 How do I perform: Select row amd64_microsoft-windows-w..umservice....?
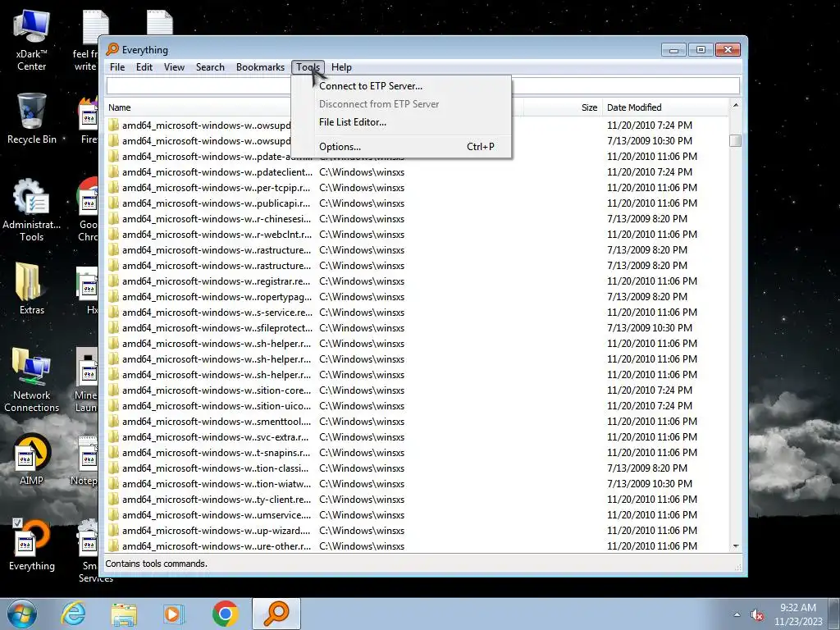tap(418, 515)
